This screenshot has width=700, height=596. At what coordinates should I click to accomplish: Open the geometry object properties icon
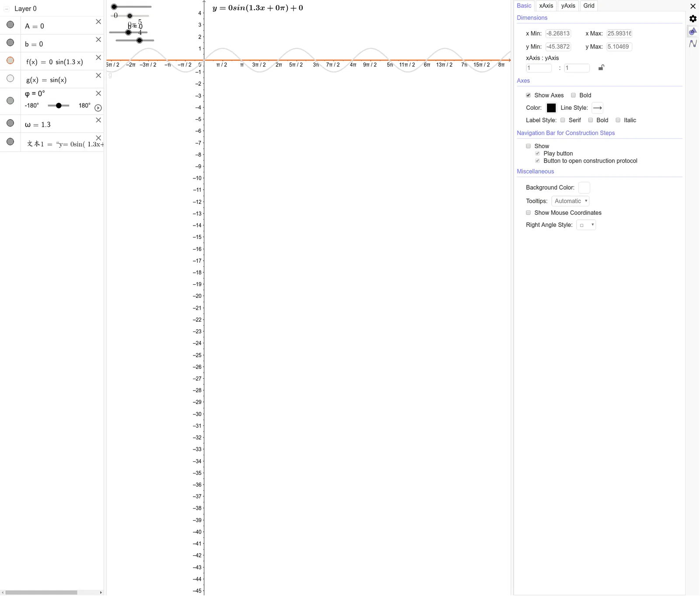(693, 31)
